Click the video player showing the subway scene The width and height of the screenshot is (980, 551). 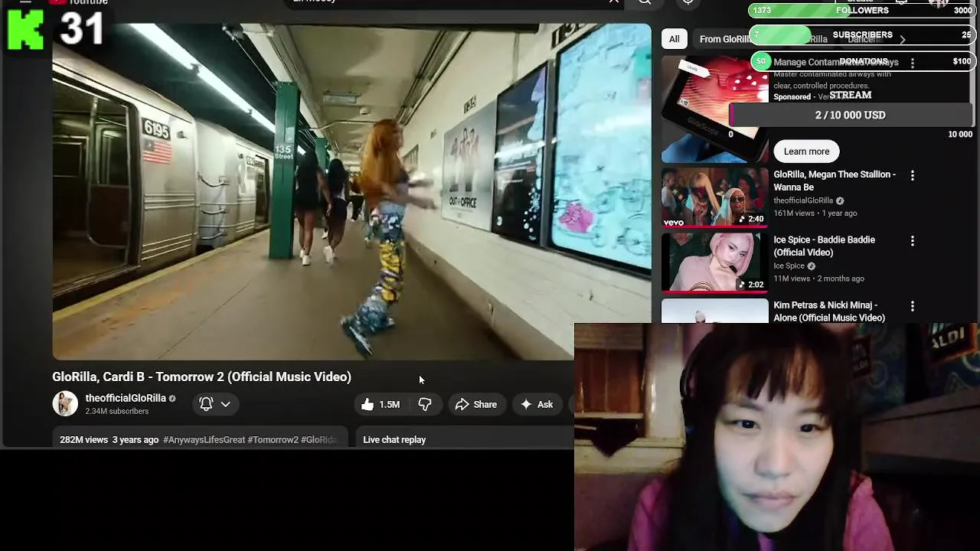(351, 191)
